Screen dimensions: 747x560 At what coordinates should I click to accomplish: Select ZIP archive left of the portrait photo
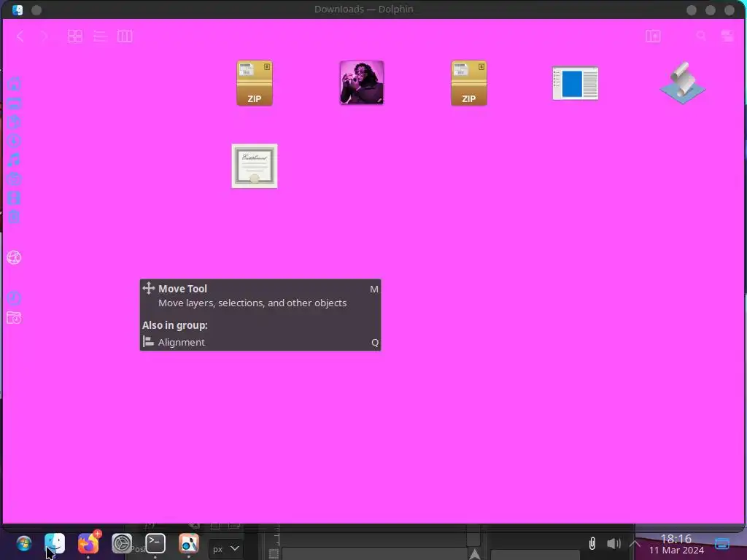pos(255,83)
